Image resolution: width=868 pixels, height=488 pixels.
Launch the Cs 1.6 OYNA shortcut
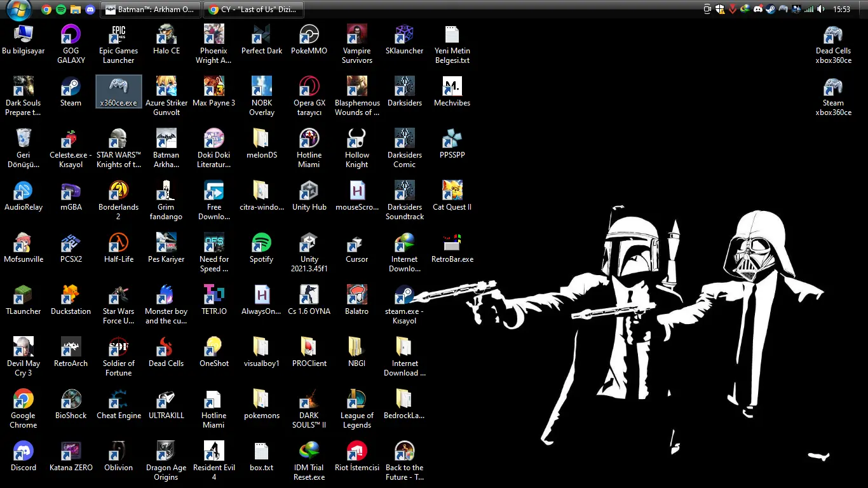click(309, 300)
